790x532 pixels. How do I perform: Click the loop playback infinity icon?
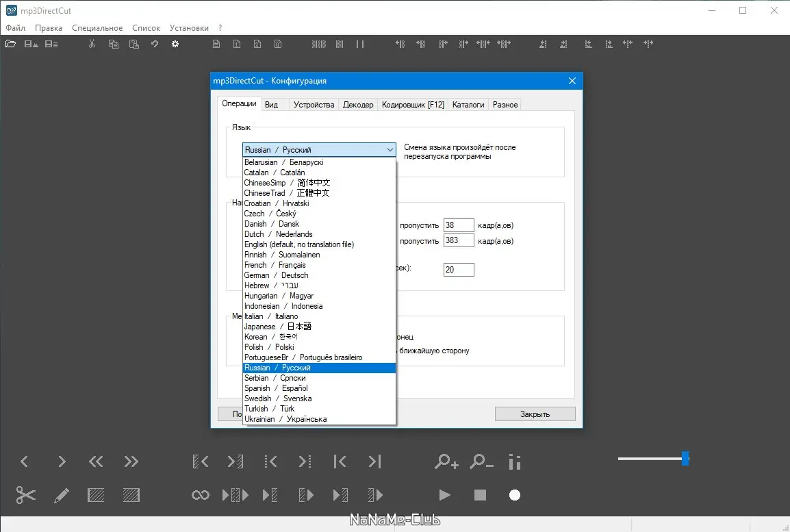click(201, 495)
